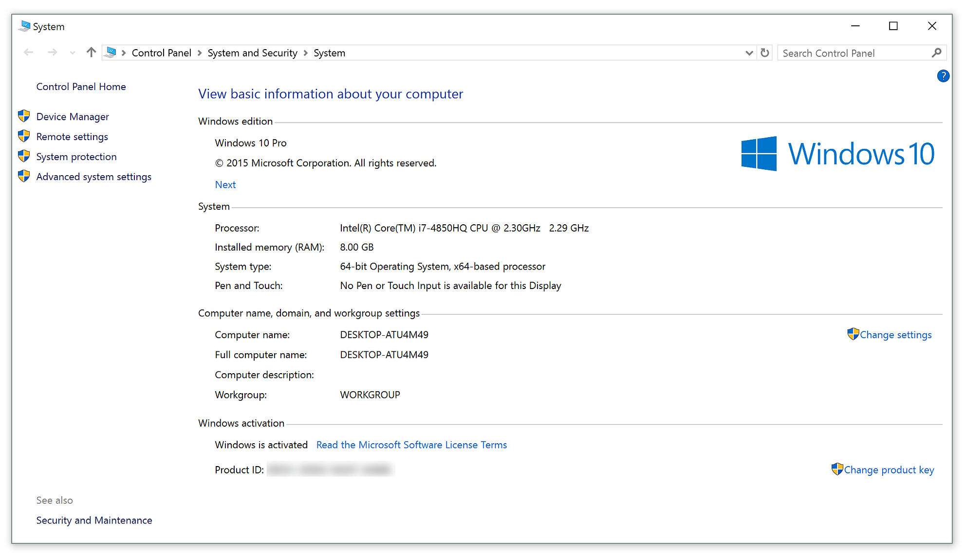Click the WORKGROUP value text
Viewport: 966px width, 560px height.
click(370, 395)
